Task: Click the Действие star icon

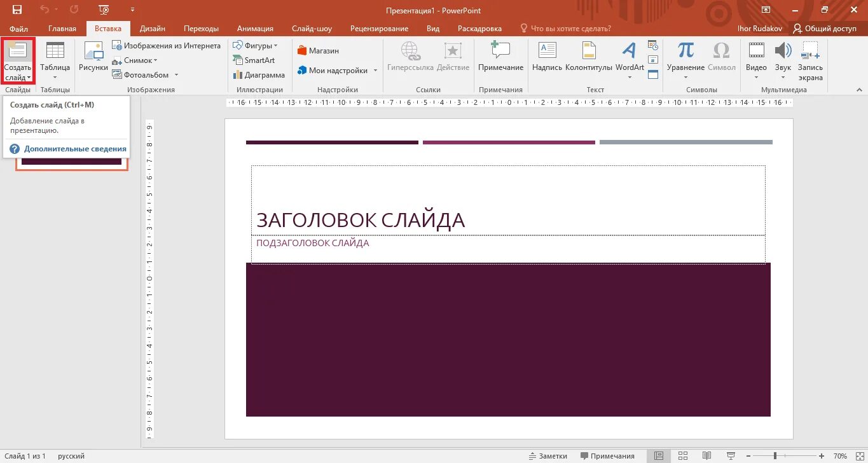Action: point(453,51)
